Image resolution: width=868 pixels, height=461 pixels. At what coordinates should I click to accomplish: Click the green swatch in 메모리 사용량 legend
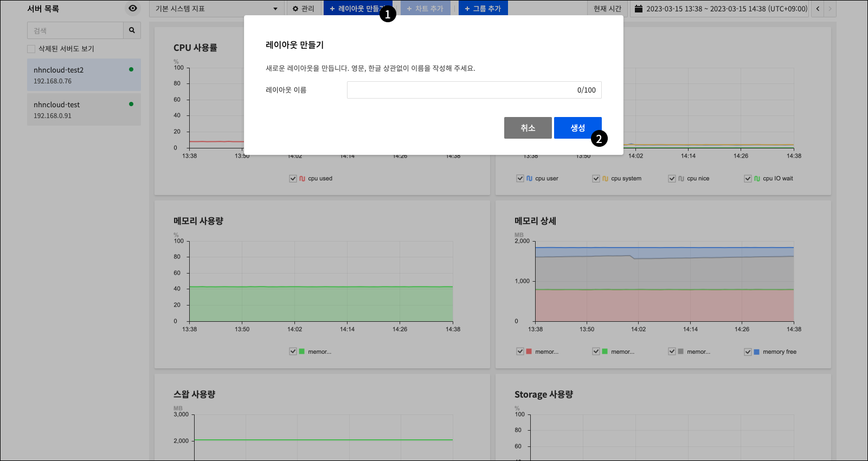coord(302,352)
